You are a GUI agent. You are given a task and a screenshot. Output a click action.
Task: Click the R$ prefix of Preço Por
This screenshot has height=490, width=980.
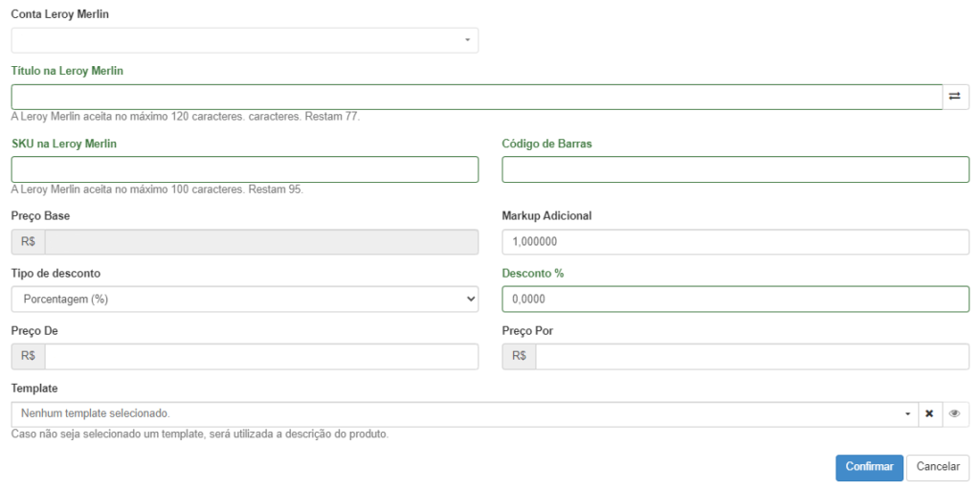click(519, 356)
